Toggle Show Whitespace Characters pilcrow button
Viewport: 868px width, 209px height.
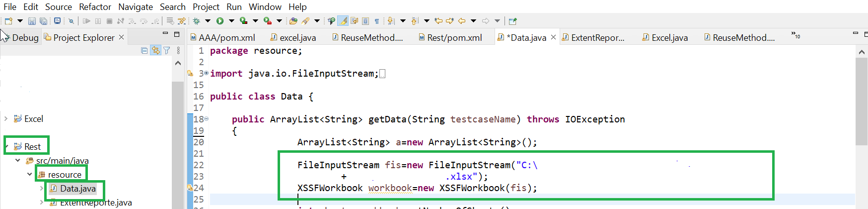click(x=377, y=21)
